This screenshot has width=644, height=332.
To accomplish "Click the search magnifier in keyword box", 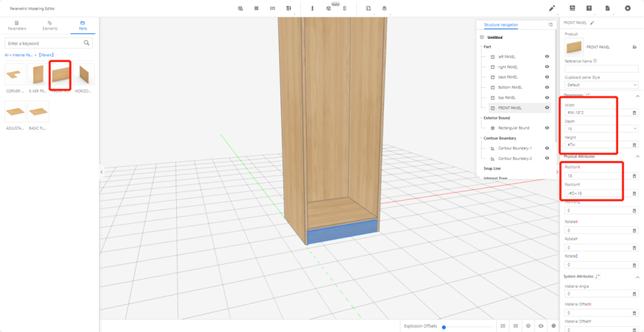I will click(x=87, y=43).
